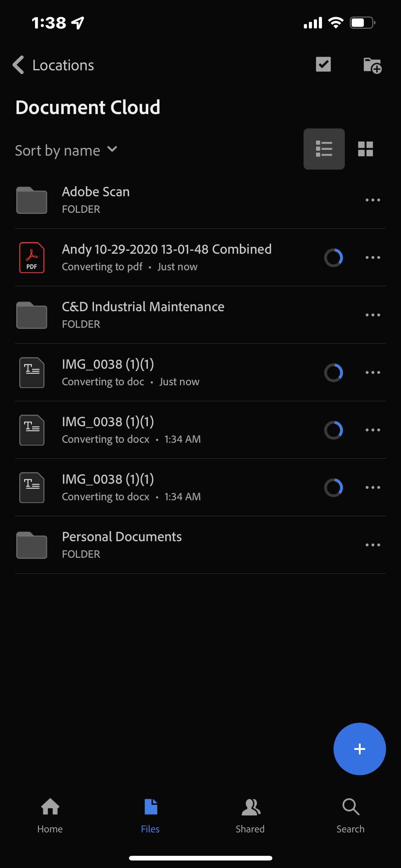Switch to grid view layout

(366, 149)
